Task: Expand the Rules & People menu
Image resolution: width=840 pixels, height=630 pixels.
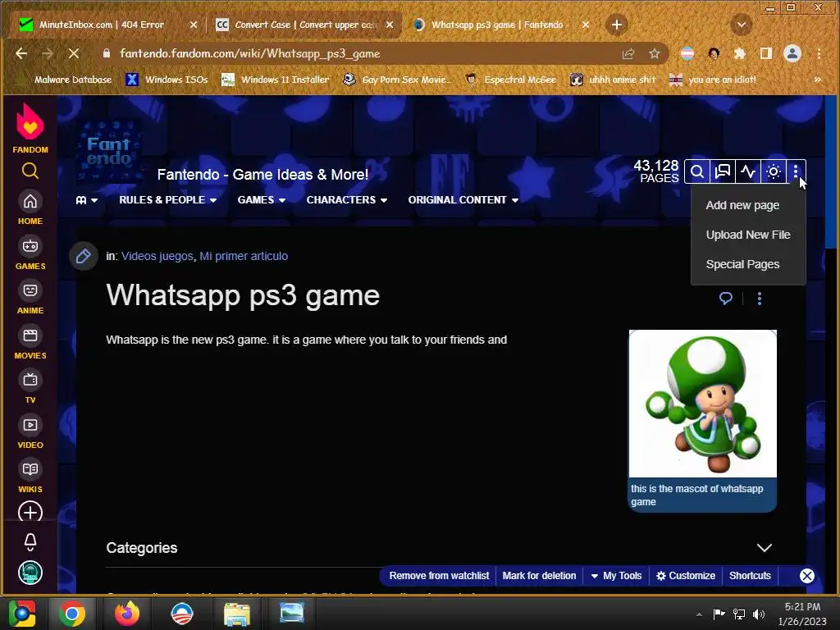Action: [167, 200]
